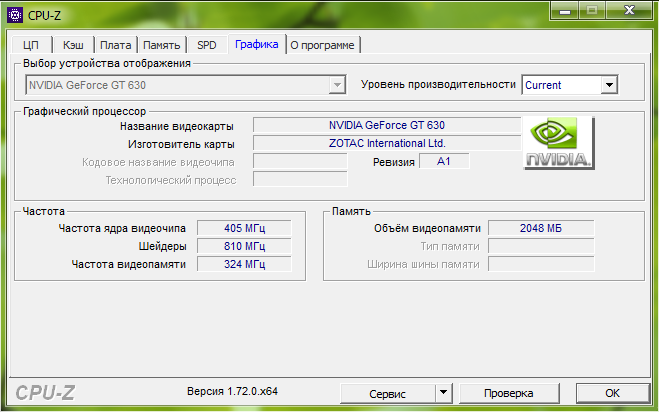
Task: Click the 324 МГц memory clock value
Action: [x=244, y=264]
